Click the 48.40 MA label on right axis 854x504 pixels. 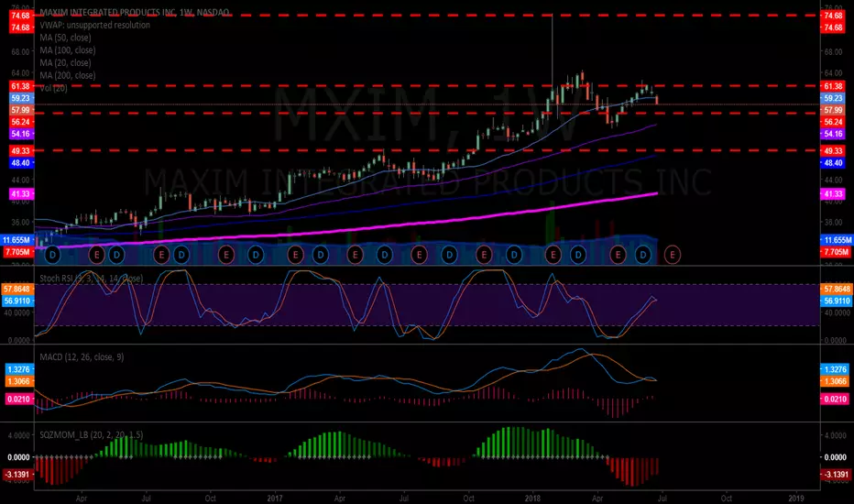833,163
